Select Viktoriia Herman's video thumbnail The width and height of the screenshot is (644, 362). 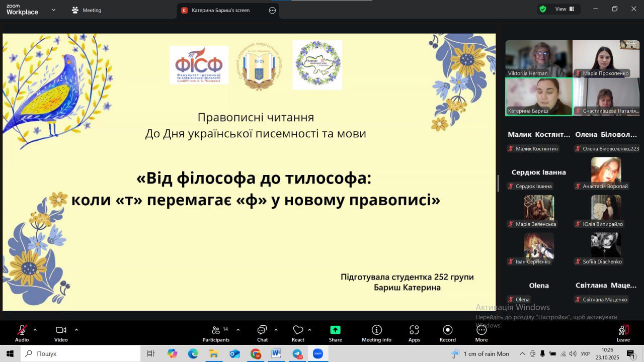click(538, 58)
